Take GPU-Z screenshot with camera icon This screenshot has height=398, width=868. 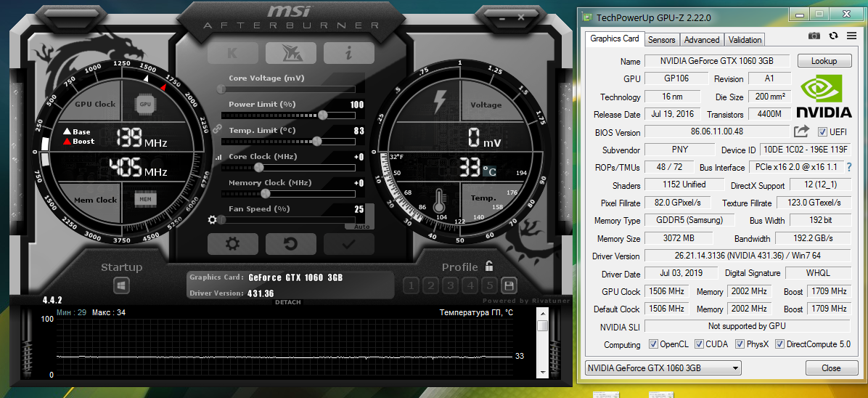(x=814, y=36)
